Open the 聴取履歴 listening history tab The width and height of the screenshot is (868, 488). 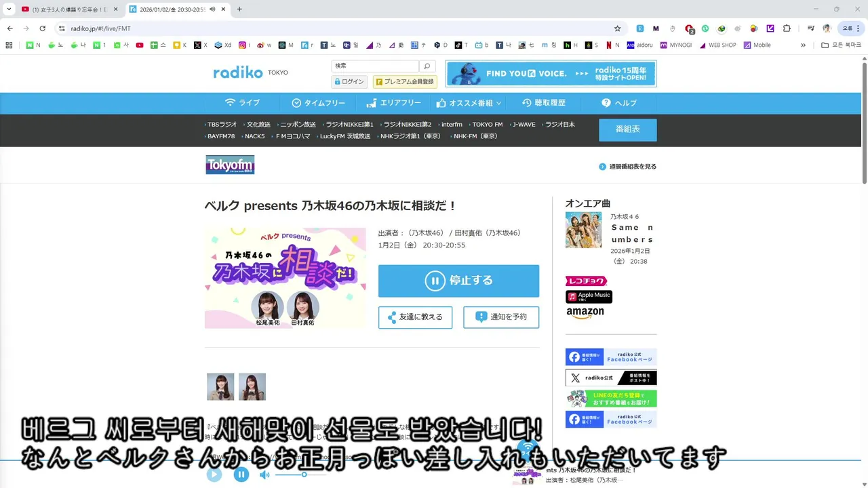point(544,103)
